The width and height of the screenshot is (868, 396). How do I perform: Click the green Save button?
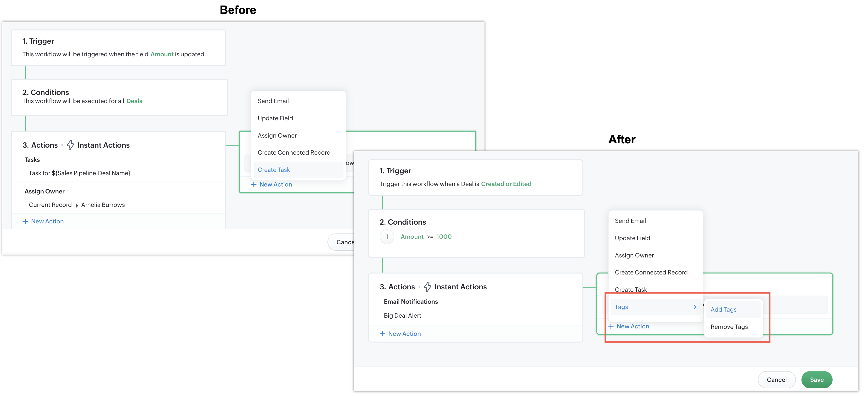(817, 379)
